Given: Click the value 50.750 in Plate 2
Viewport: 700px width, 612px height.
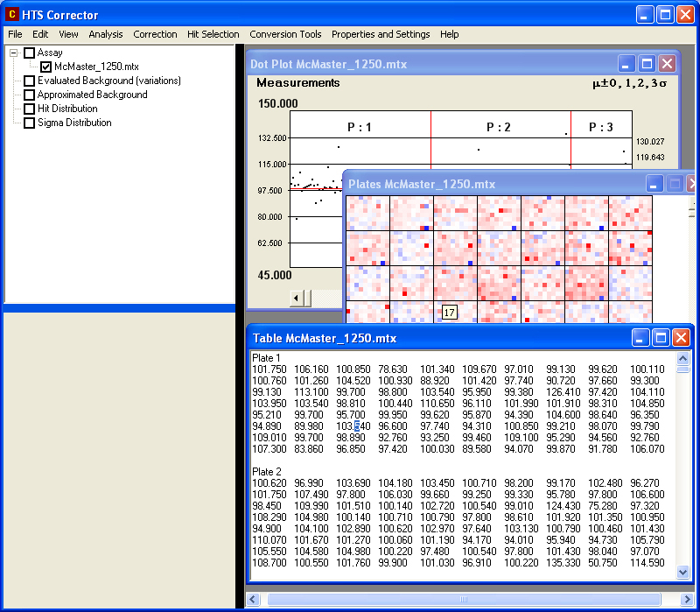Looking at the screenshot, I should [x=603, y=563].
